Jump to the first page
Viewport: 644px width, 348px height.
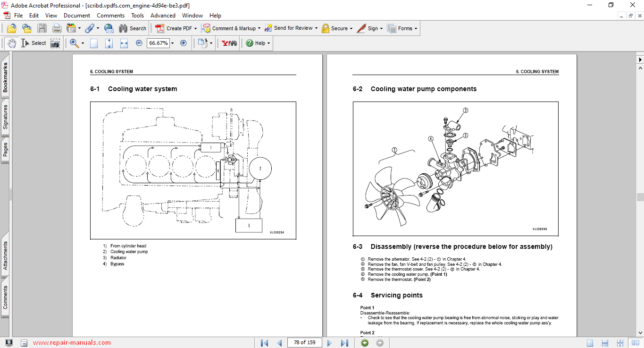pos(265,343)
